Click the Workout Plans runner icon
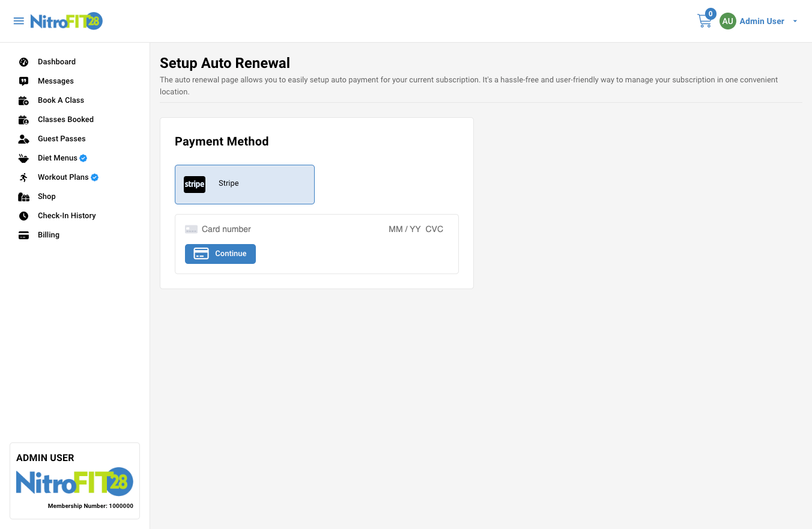 pos(23,177)
